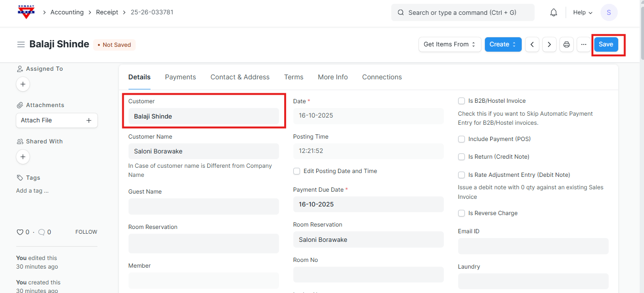Viewport: 644px width, 293px height.
Task: Go to previous document arrow
Action: click(532, 44)
